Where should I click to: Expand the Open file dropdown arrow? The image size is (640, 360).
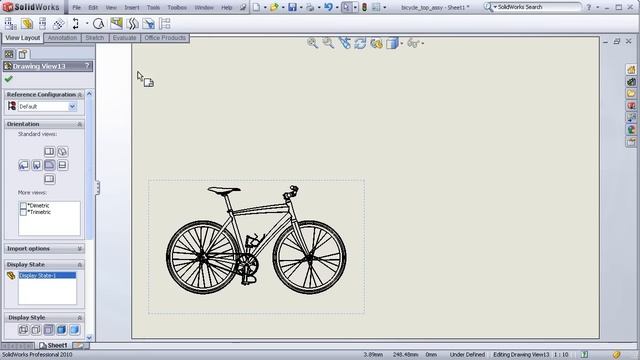point(283,7)
